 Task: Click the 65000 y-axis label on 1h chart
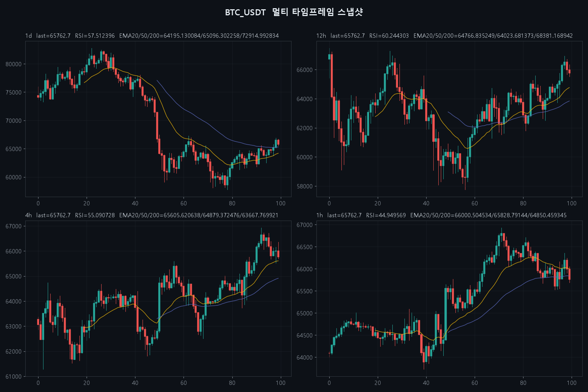point(305,313)
